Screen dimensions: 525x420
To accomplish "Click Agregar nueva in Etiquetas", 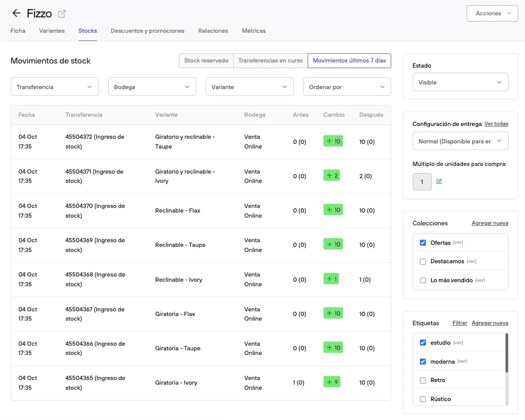I will point(490,323).
